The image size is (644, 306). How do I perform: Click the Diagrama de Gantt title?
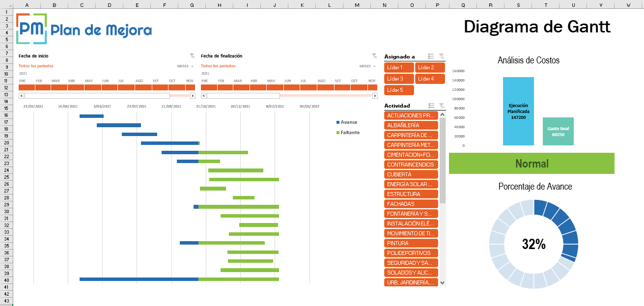[537, 27]
